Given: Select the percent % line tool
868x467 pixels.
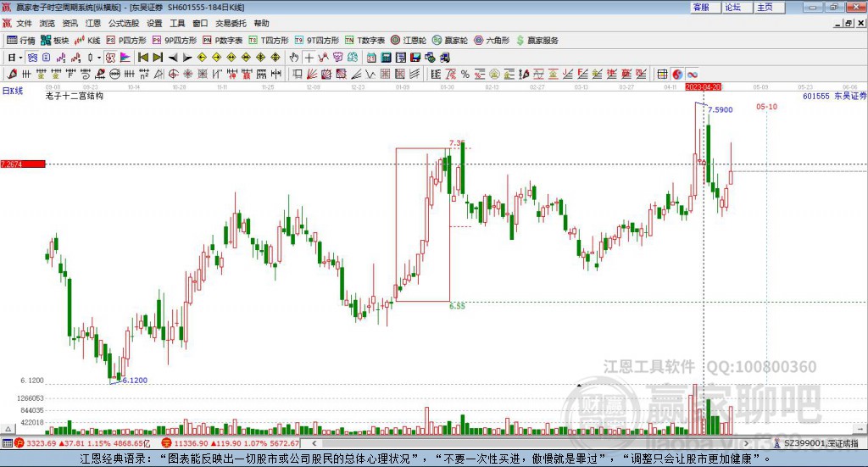Looking at the screenshot, I should coord(465,74).
